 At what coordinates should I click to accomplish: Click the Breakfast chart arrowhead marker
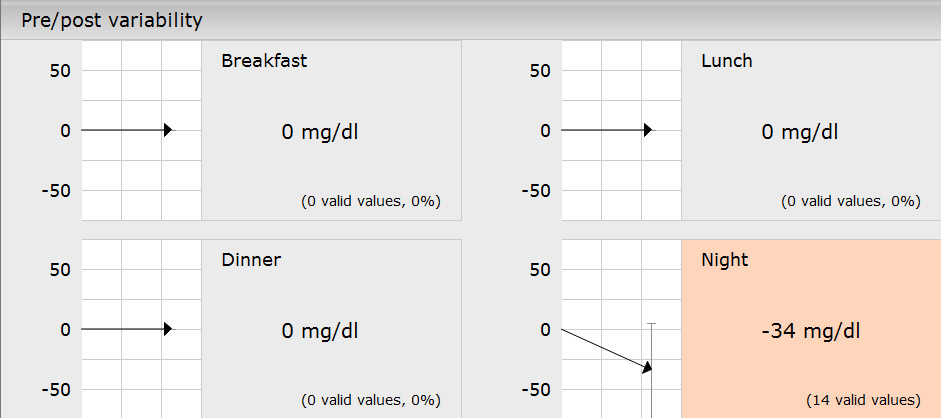click(x=167, y=130)
